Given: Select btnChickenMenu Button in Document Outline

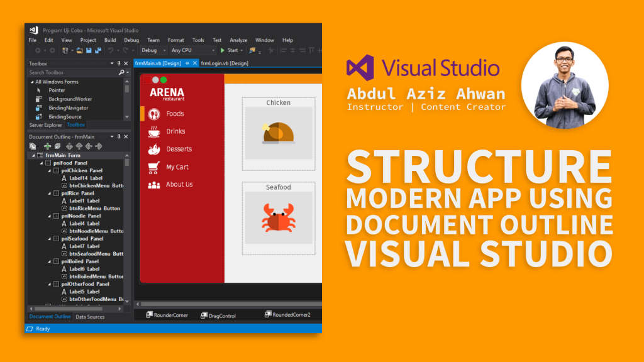Looking at the screenshot, I should (x=92, y=185).
